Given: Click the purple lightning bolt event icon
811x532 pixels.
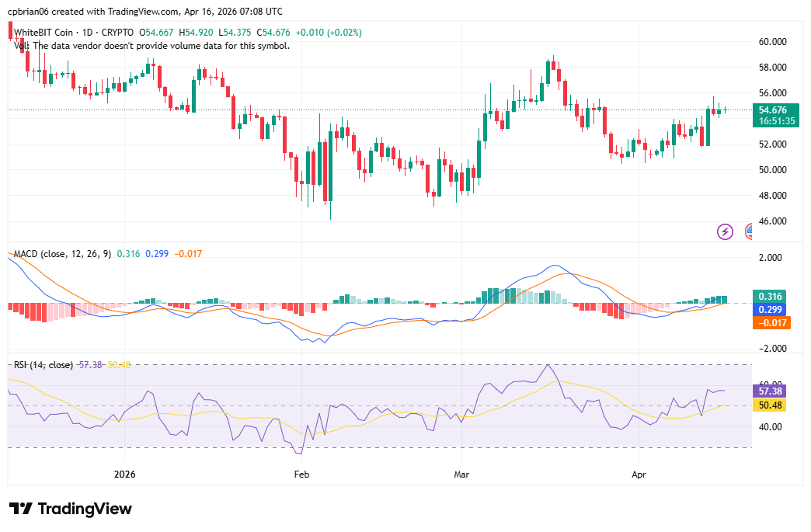Looking at the screenshot, I should 725,231.
